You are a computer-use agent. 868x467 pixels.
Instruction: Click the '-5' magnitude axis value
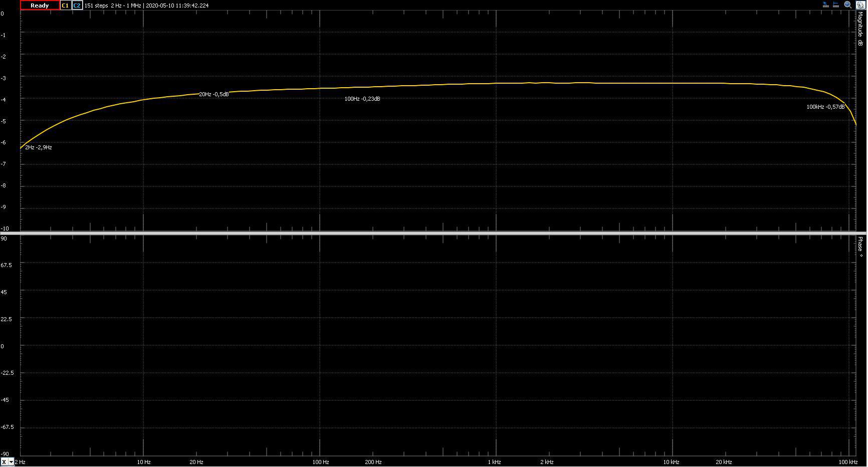(x=3, y=121)
